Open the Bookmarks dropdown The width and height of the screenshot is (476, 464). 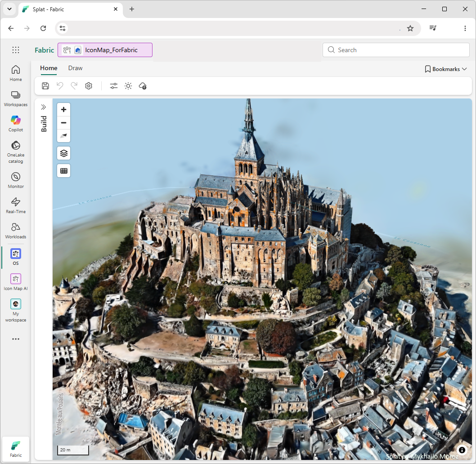pos(446,69)
